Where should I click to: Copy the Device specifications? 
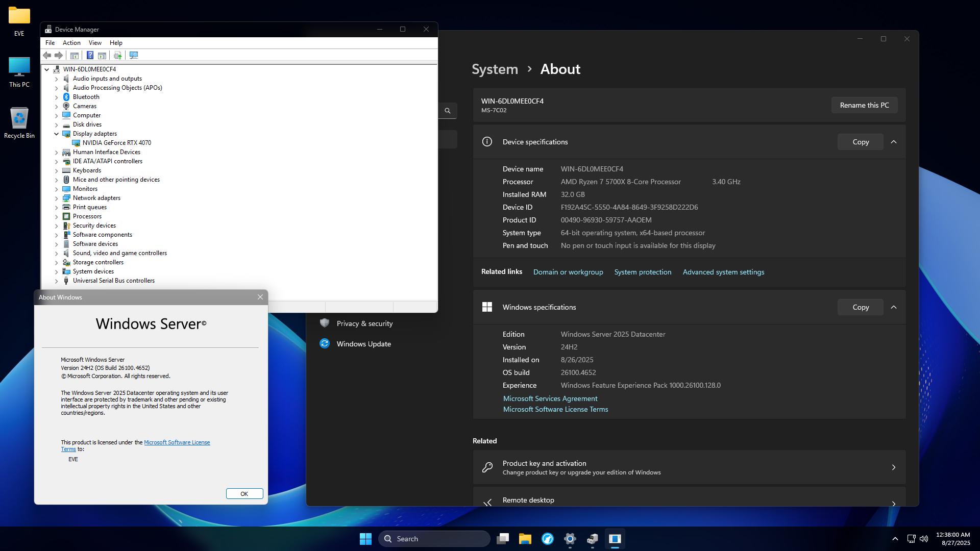click(861, 142)
